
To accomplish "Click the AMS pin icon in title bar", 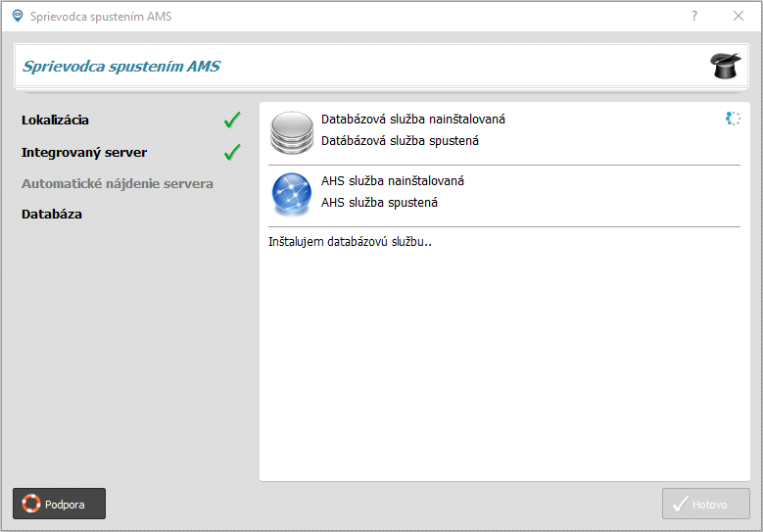I will [18, 16].
